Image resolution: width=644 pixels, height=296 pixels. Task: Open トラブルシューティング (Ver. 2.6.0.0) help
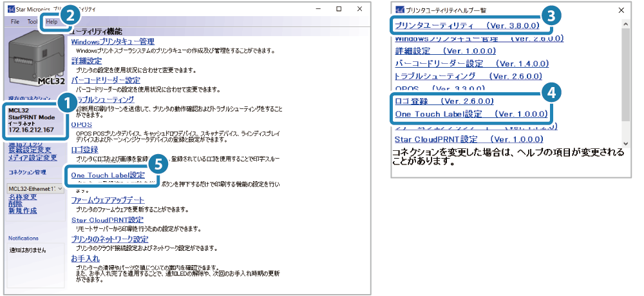tap(468, 76)
